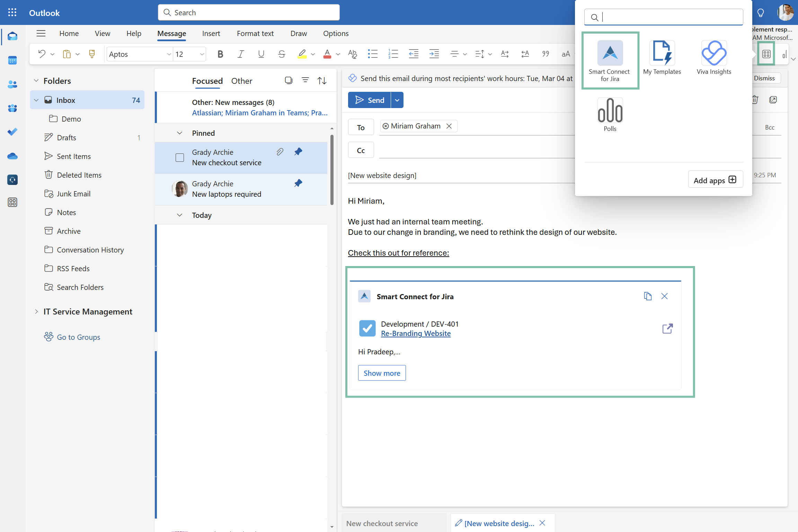Open the font size dropdown

point(202,54)
